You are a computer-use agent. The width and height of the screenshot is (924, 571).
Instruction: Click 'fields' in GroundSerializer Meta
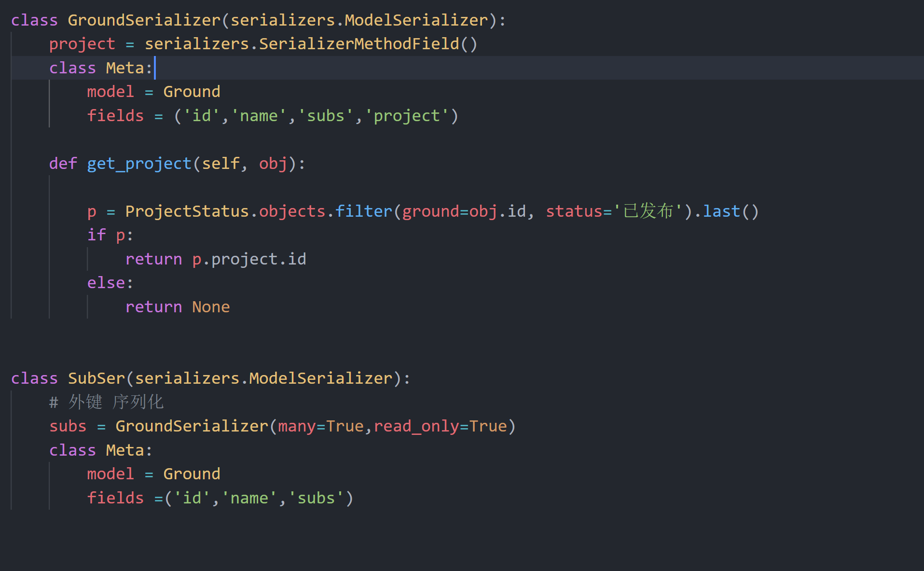(x=115, y=116)
